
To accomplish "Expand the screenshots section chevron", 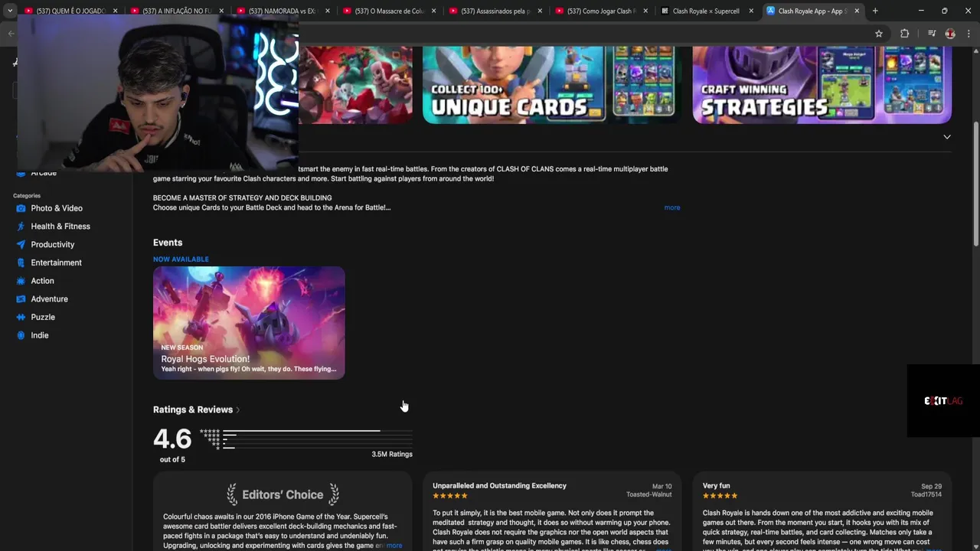I will (947, 137).
